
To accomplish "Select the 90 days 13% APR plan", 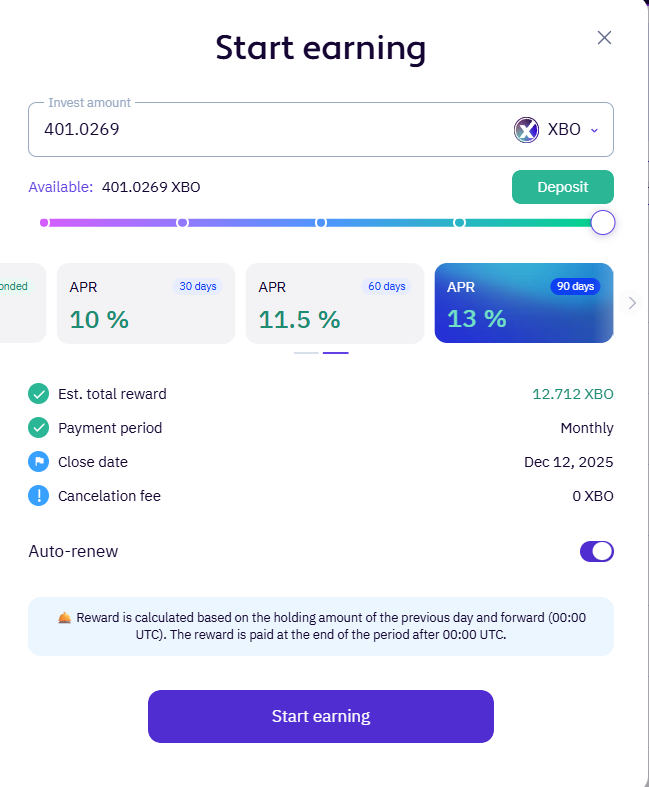I will (x=522, y=304).
